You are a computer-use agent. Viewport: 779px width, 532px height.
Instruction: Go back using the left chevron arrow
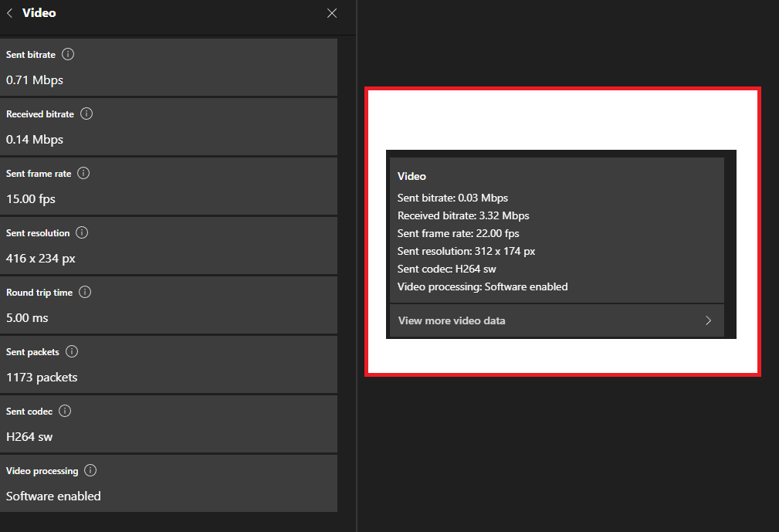(8, 12)
